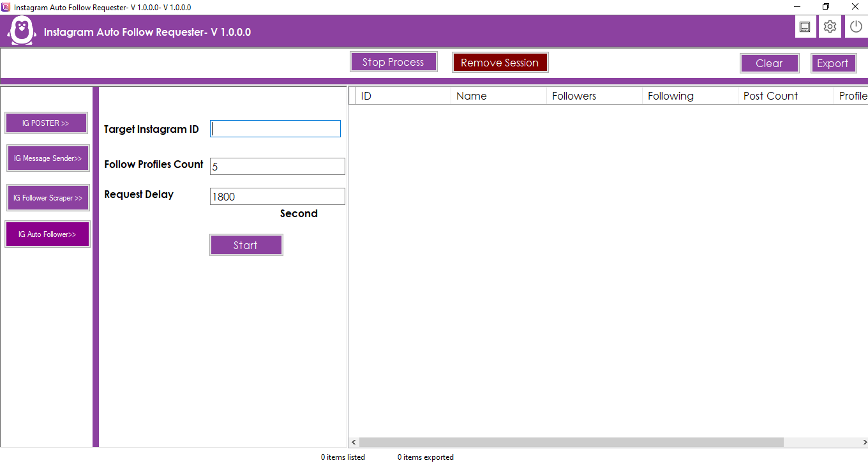The width and height of the screenshot is (868, 463).
Task: Focus the Target Instagram ID field
Action: [275, 128]
